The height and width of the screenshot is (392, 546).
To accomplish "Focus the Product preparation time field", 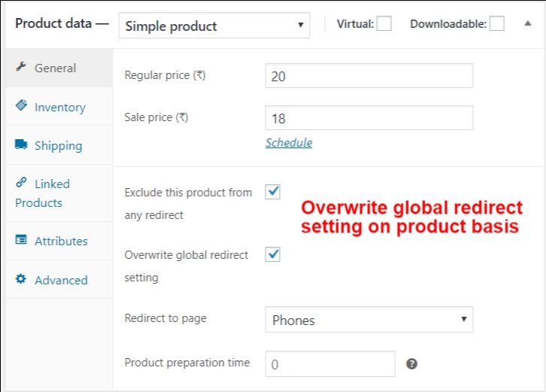I will [x=329, y=364].
